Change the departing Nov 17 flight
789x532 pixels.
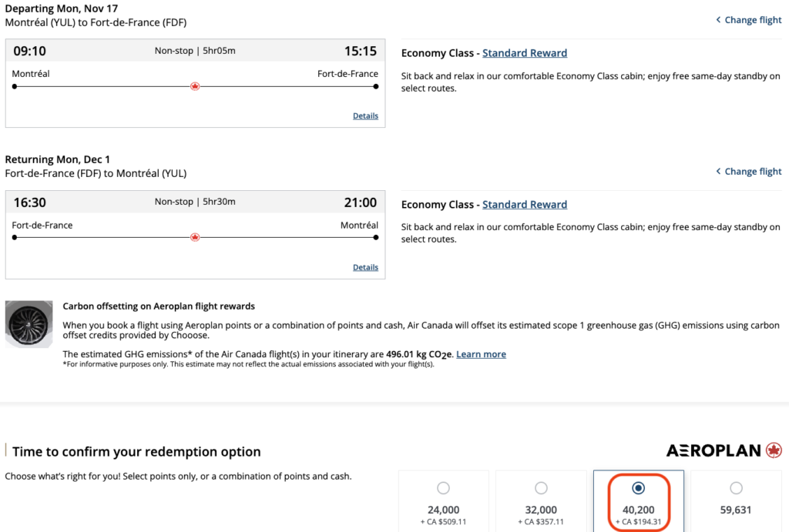pyautogui.click(x=753, y=20)
